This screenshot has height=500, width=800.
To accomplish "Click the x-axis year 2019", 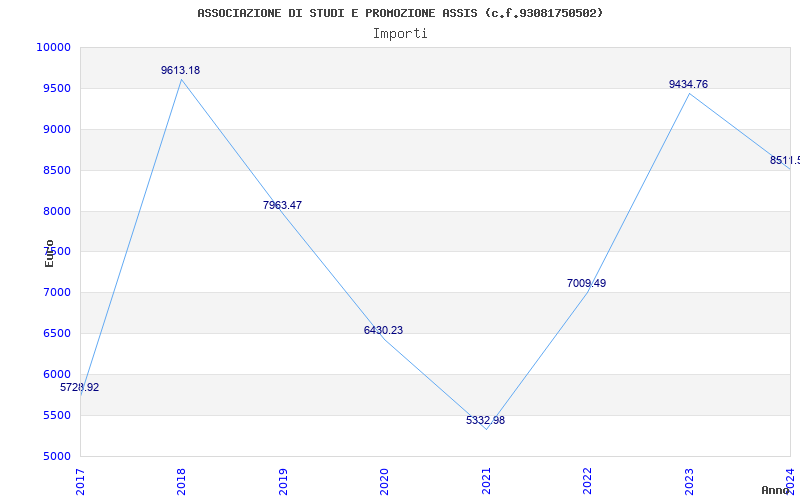I will [x=283, y=481].
